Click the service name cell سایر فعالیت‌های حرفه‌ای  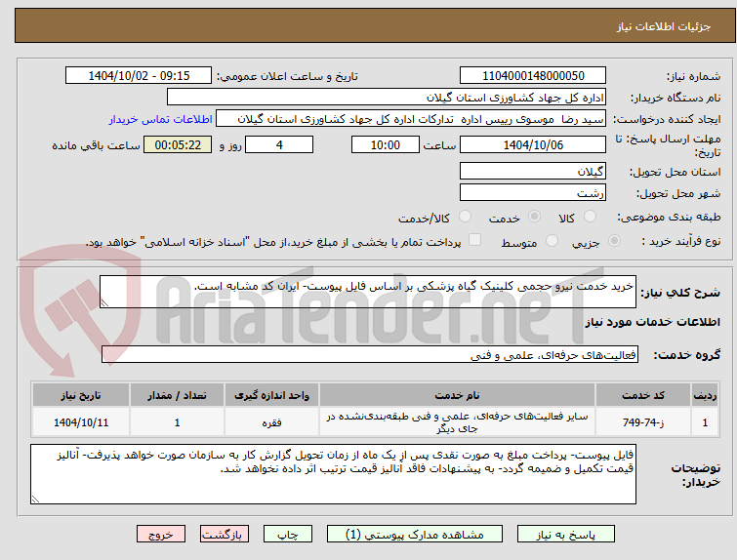tap(457, 422)
